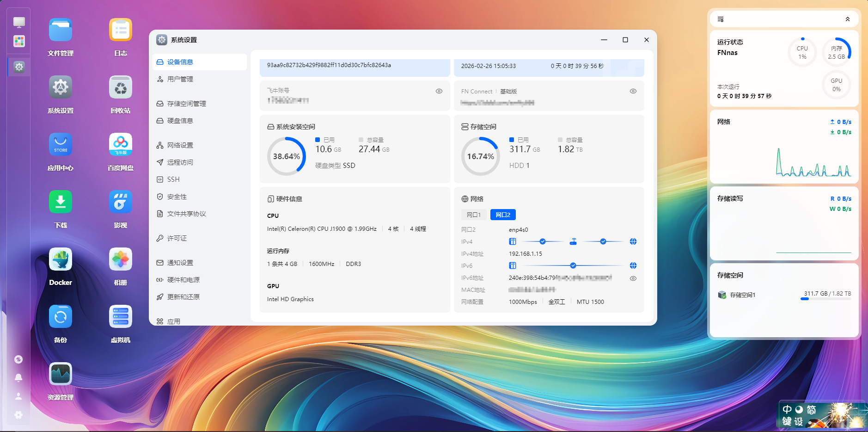Switch to the 网口1 network tab

tap(473, 215)
